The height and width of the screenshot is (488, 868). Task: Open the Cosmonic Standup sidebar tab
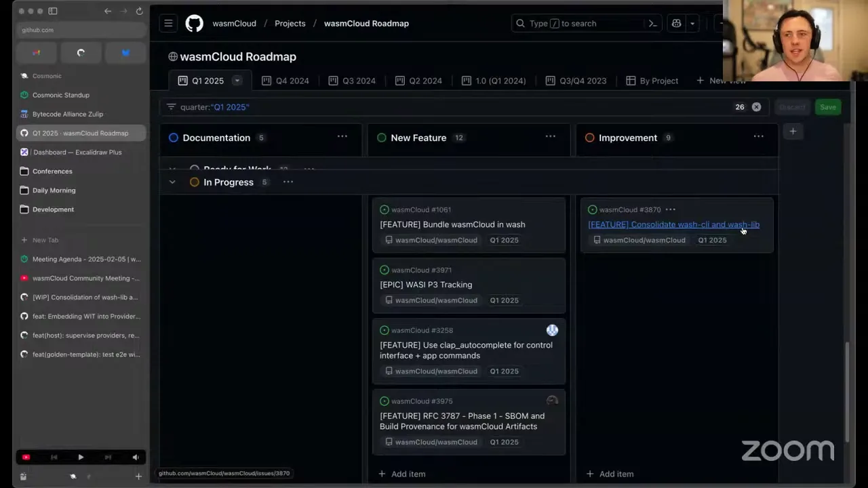81,95
